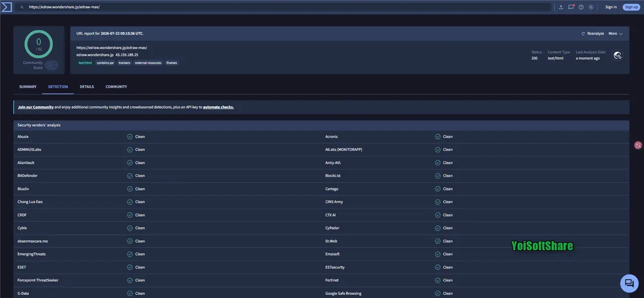Click the globe link icon
The height and width of the screenshot is (298, 644).
[618, 55]
